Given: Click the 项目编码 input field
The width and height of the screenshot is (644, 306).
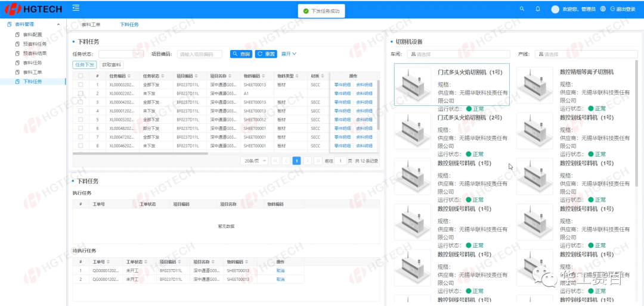Looking at the screenshot, I should tap(199, 54).
